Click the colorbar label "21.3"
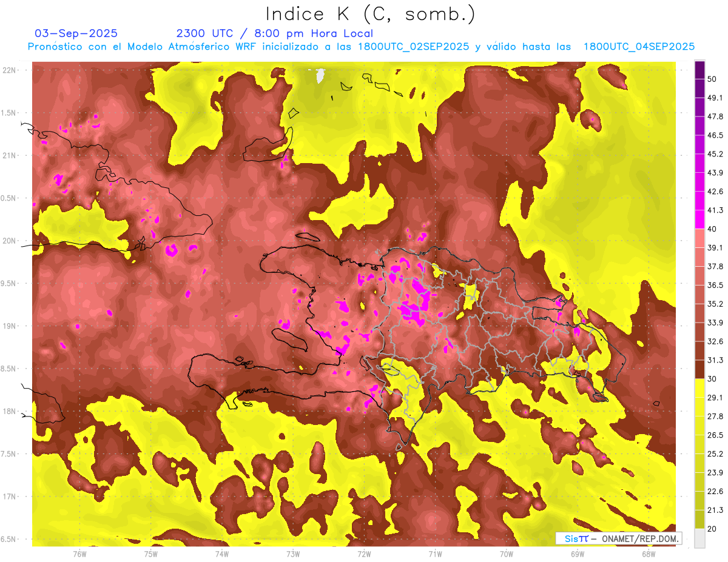728x562 pixels. click(x=715, y=510)
